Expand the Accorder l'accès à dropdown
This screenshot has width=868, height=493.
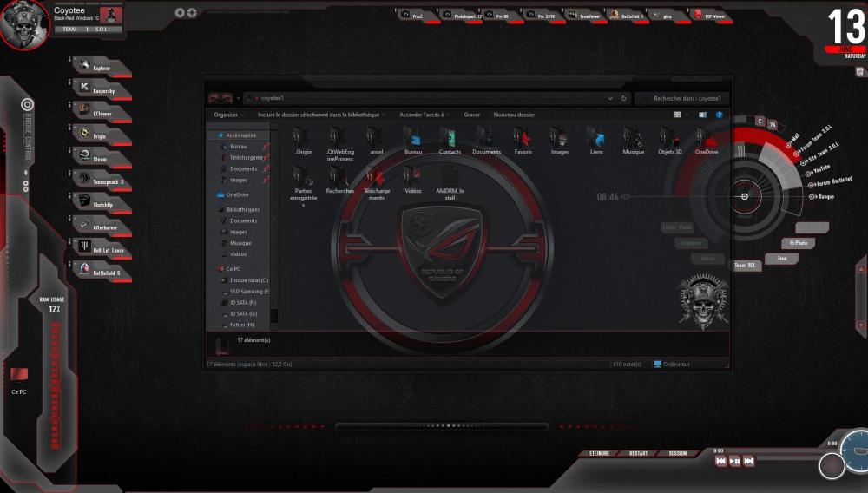point(424,115)
